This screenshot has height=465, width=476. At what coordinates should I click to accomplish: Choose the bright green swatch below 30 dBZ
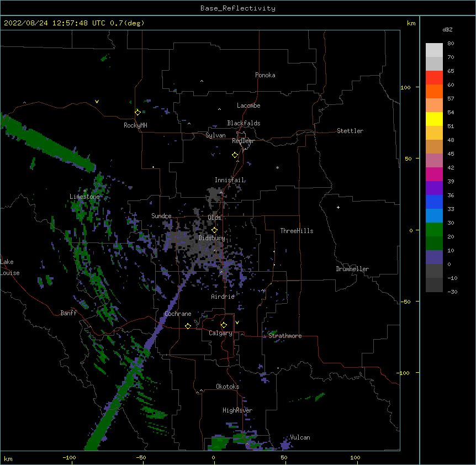coord(434,230)
